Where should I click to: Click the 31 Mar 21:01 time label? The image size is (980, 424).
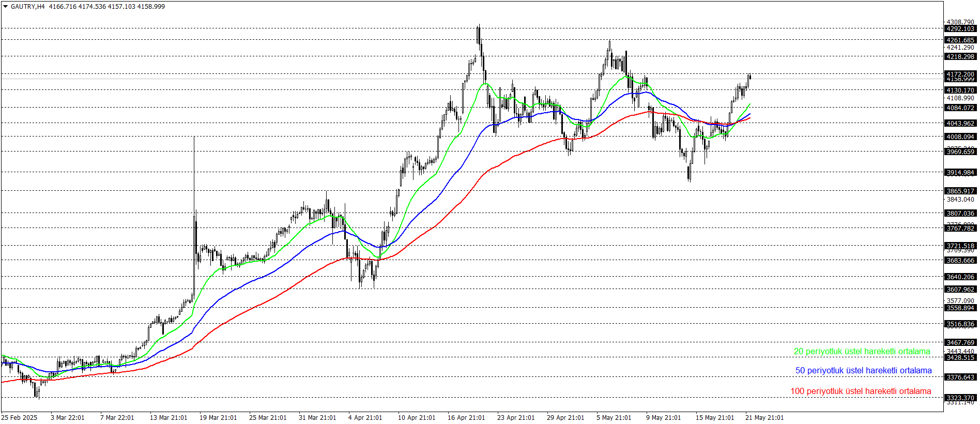click(x=317, y=418)
